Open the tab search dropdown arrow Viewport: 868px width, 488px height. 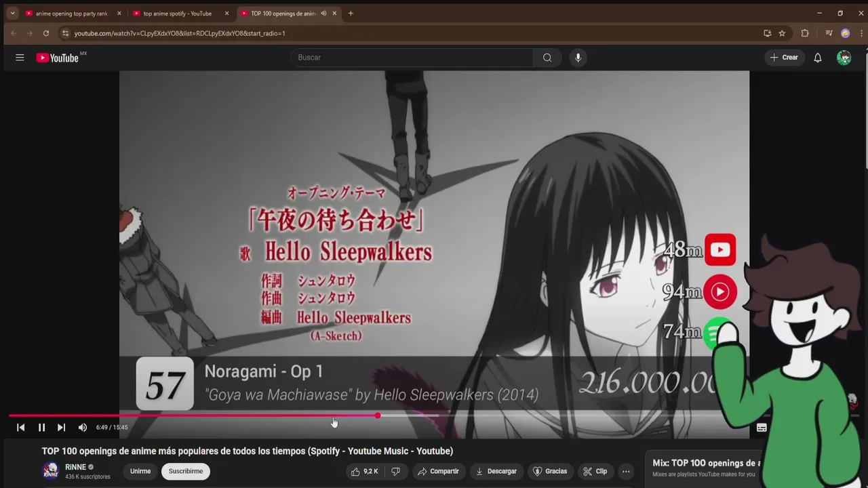coord(12,14)
